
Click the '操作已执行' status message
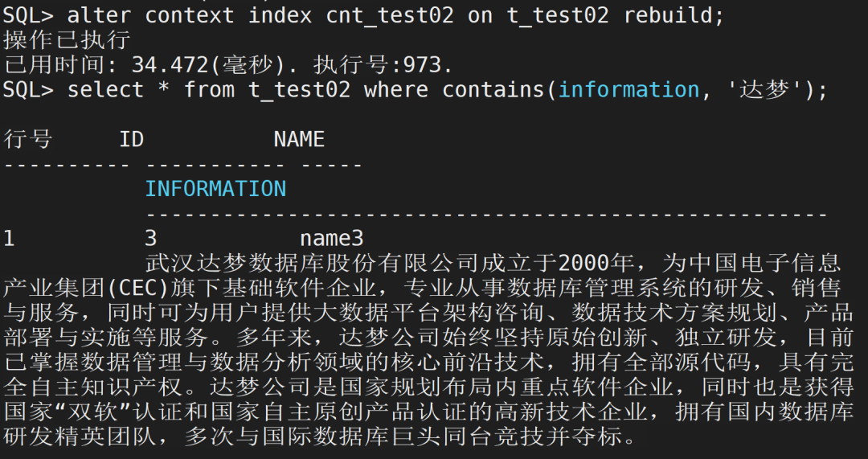pos(67,39)
